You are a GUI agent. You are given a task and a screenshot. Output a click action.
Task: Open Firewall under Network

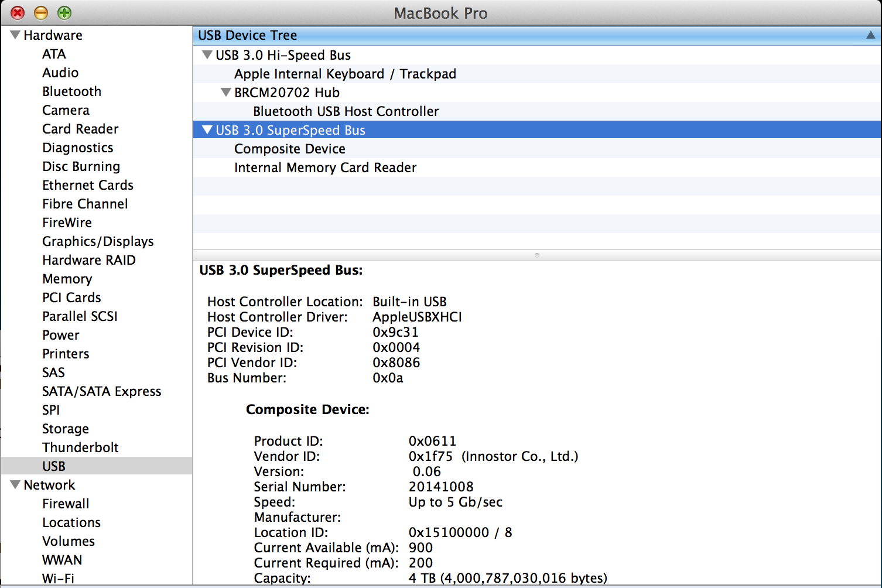(66, 504)
